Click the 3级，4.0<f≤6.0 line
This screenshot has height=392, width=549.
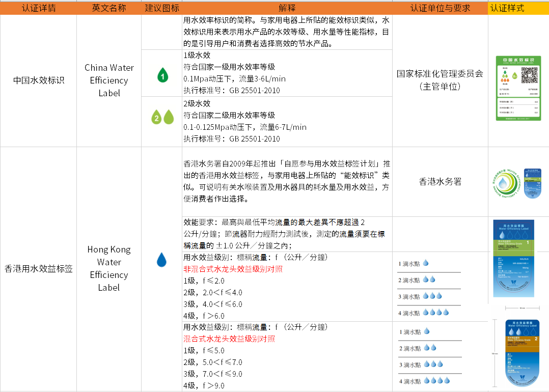point(213,304)
